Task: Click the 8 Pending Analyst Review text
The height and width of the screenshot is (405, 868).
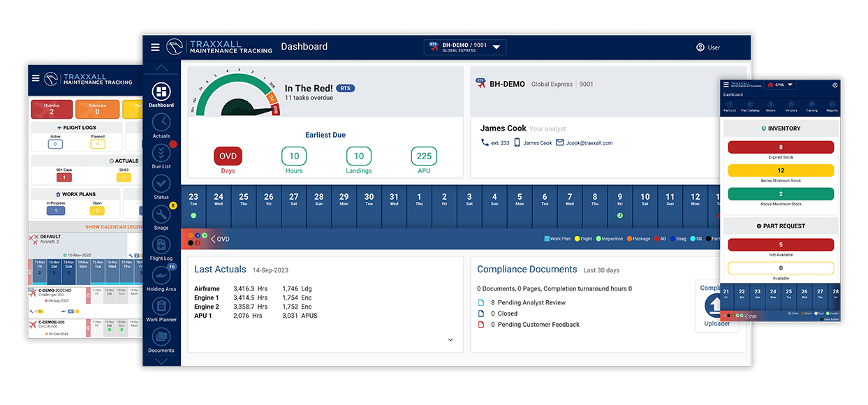Action: point(528,302)
